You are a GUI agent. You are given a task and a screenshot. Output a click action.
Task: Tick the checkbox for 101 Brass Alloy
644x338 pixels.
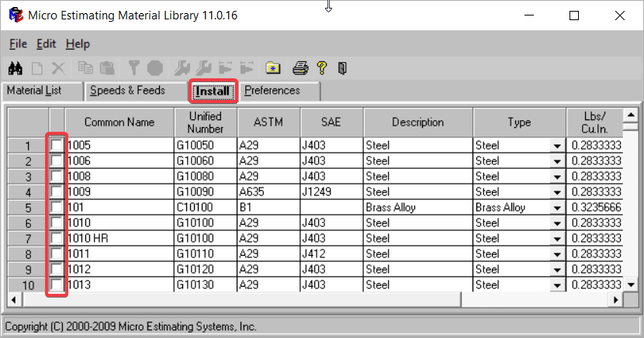[x=57, y=207]
